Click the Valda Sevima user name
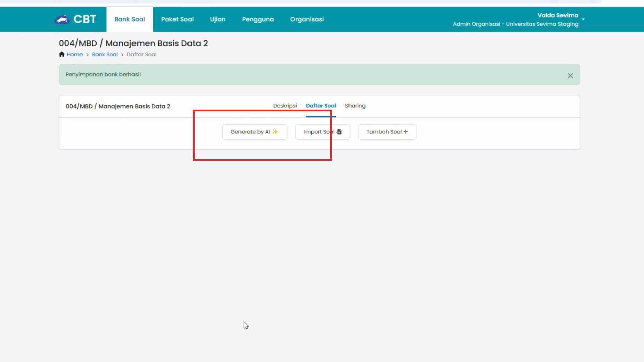The image size is (644, 362). point(557,15)
